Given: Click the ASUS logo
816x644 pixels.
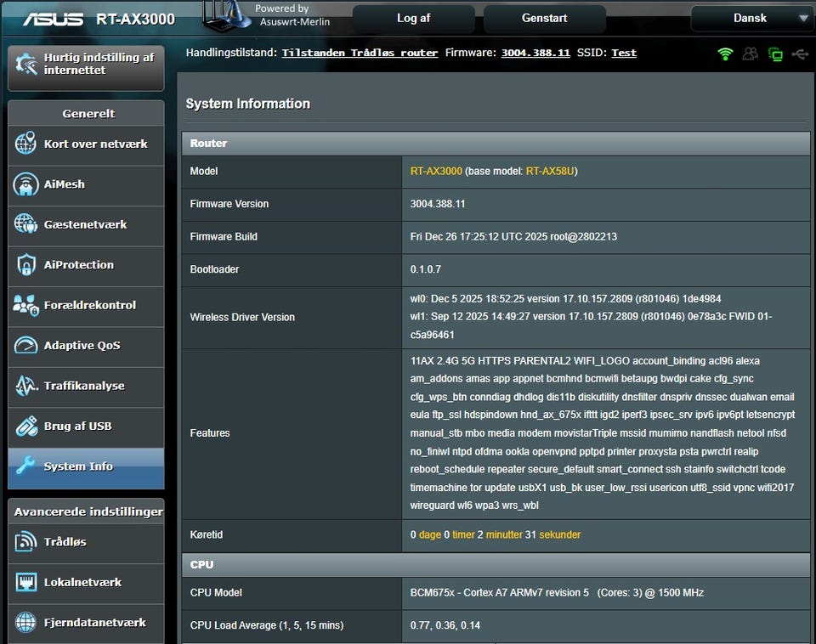Looking at the screenshot, I should (x=53, y=19).
